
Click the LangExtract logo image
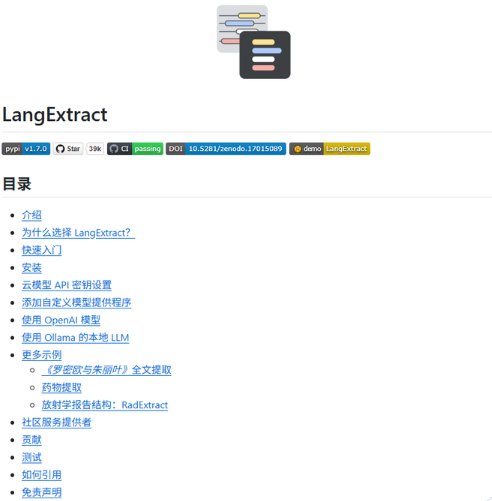point(254,42)
